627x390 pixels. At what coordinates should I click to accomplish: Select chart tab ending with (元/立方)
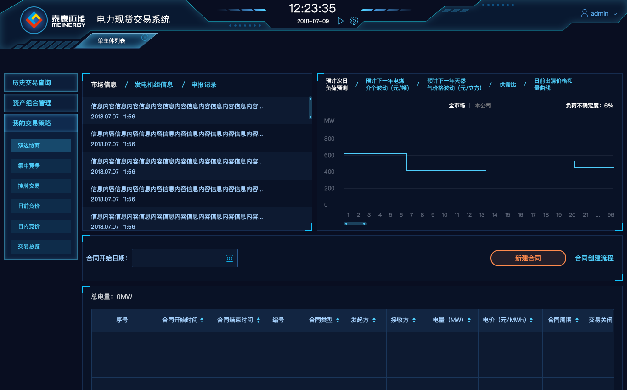click(x=454, y=84)
